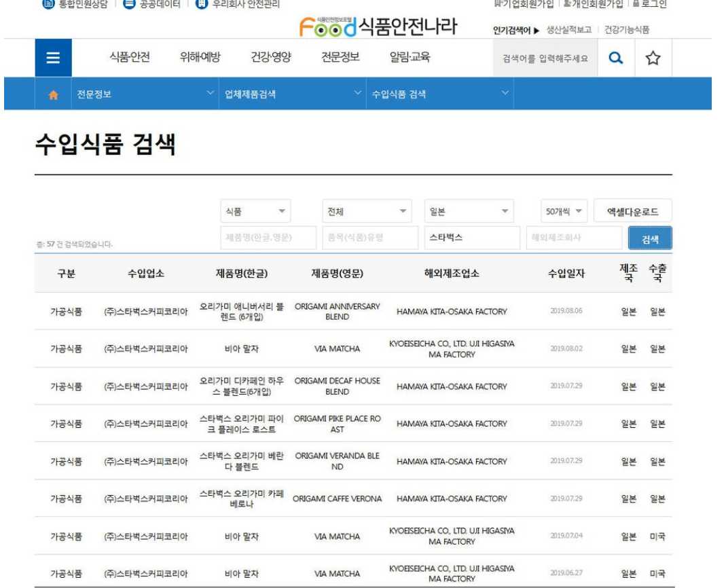Go to home via house icon
This screenshot has width=726, height=588.
(52, 95)
